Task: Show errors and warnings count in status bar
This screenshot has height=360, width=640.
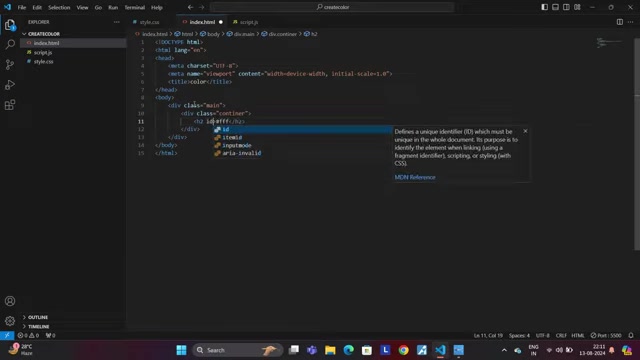Action: (28, 335)
